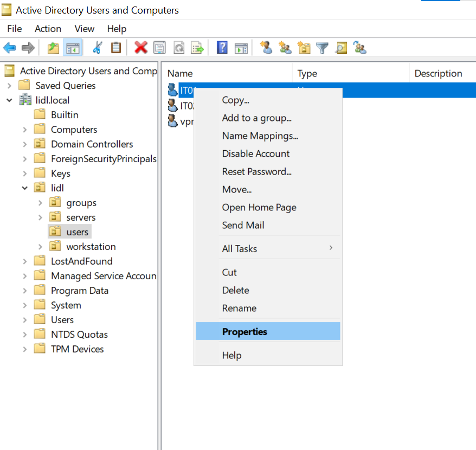Click the Create new organizational unit icon

[x=304, y=48]
